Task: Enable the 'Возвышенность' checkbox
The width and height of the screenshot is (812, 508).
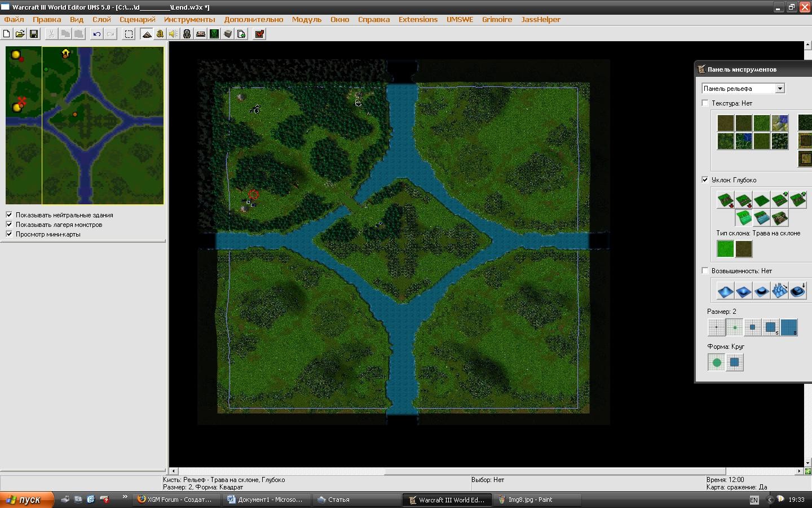Action: click(705, 271)
